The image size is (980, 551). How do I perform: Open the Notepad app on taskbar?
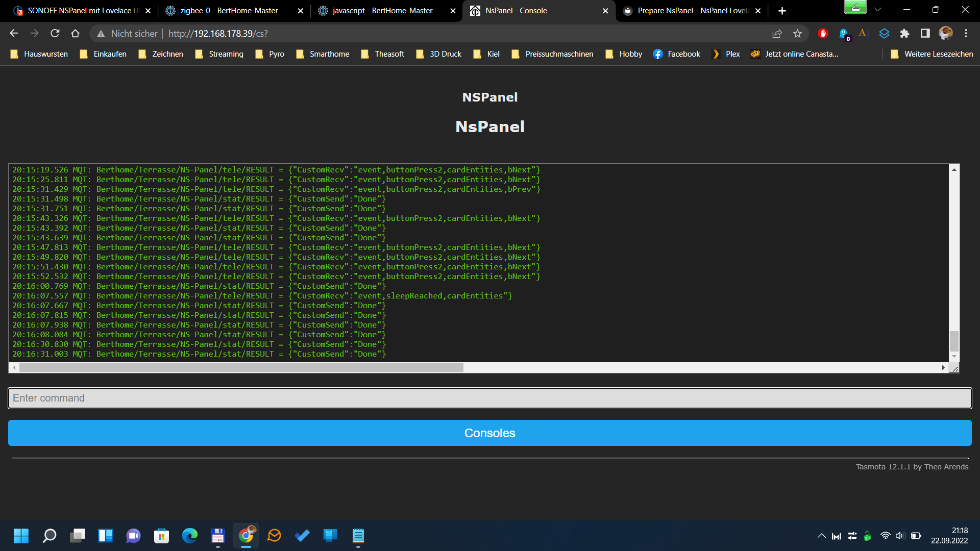point(358,536)
